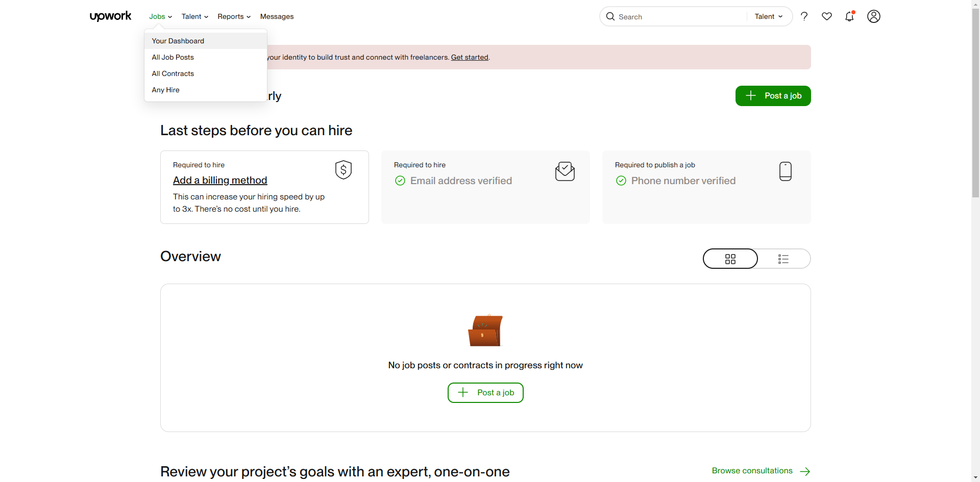The image size is (980, 482).
Task: Open the help question mark icon
Action: 804,16
